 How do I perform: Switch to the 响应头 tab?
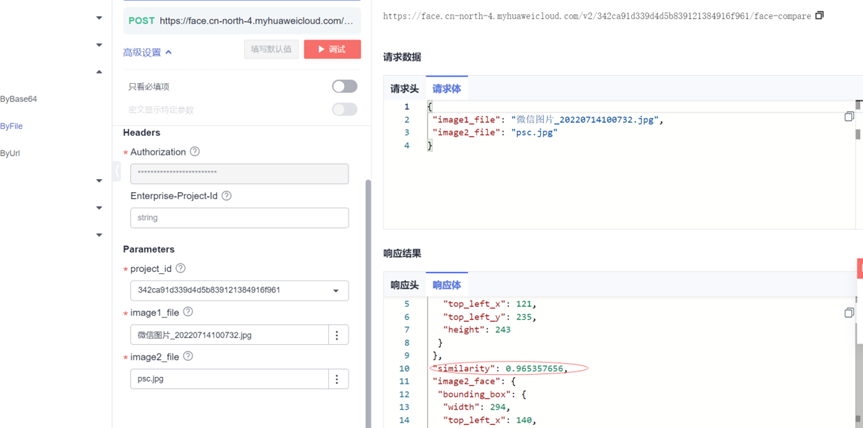tap(404, 285)
